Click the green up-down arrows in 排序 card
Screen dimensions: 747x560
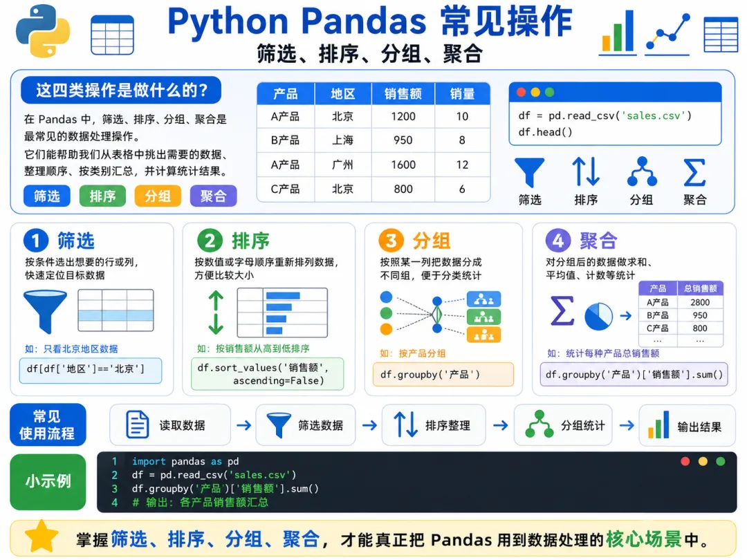[x=216, y=312]
